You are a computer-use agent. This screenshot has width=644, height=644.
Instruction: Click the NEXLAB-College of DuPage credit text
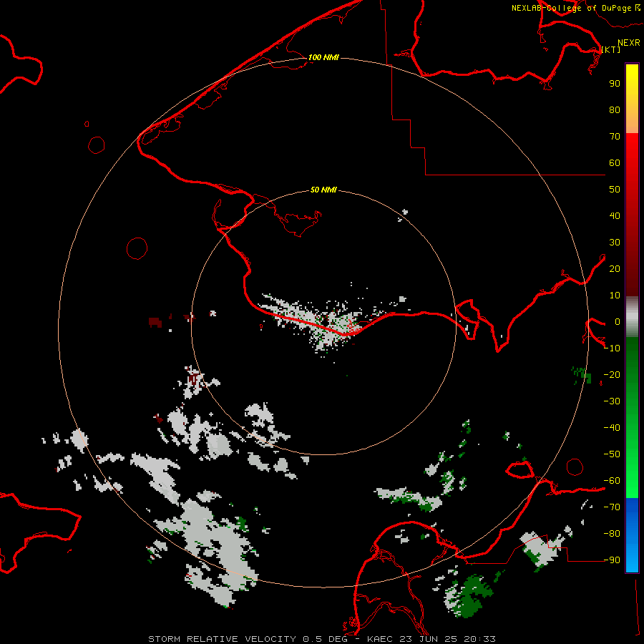(575, 8)
